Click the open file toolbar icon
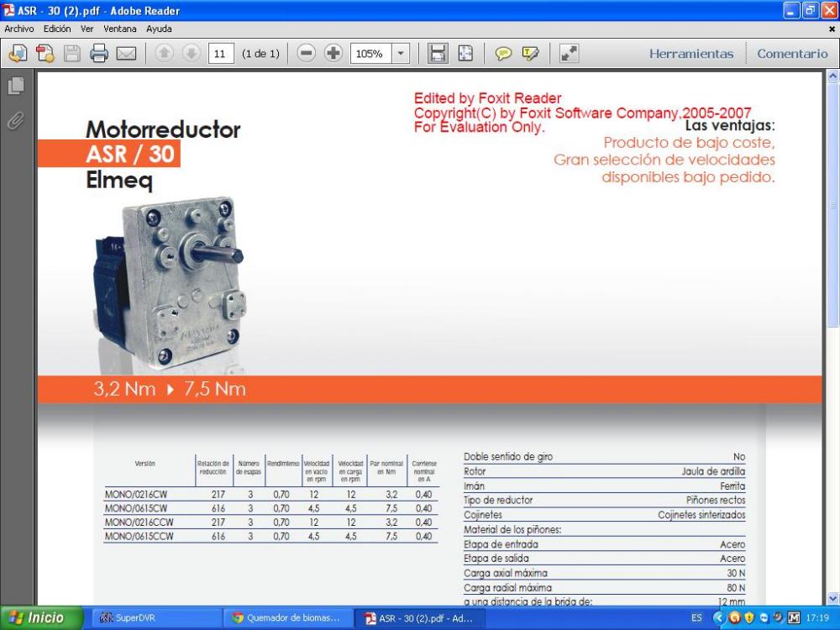 (18, 53)
